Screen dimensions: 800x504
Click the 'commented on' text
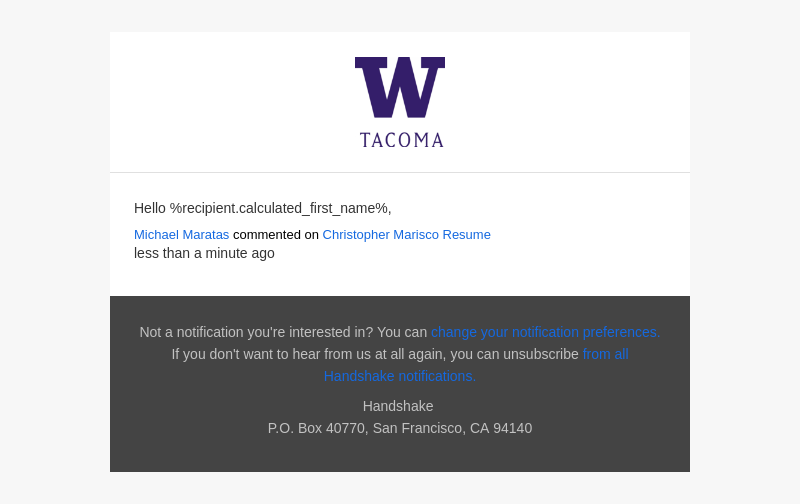[276, 235]
